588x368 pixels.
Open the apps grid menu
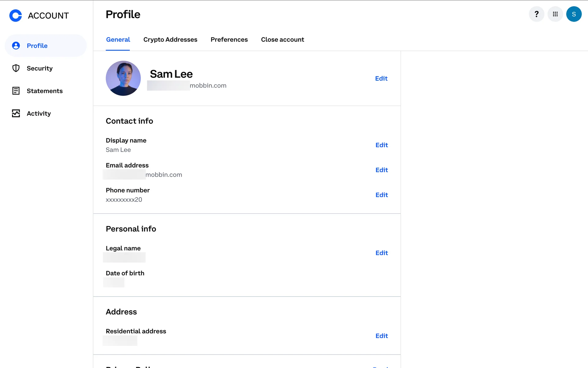point(555,14)
